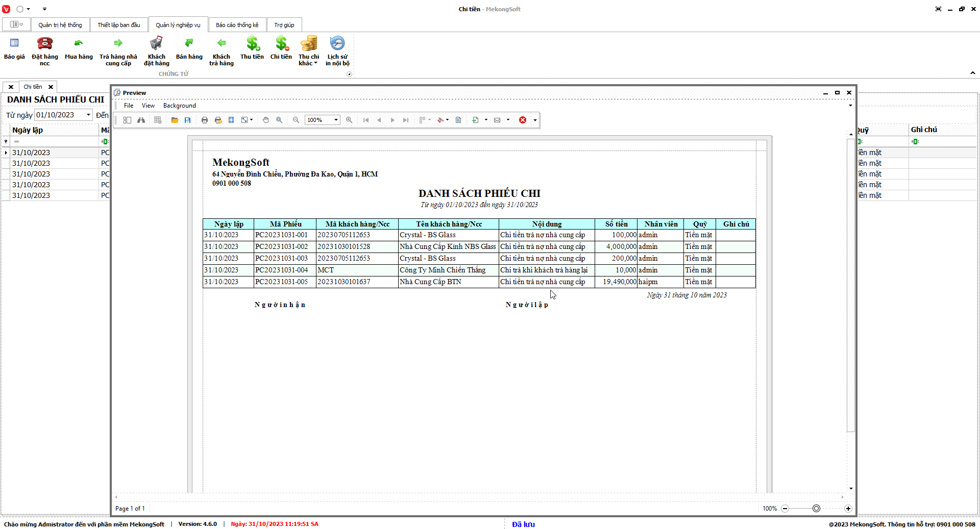Click the red Close Preview icon
The image size is (980, 529).
pos(523,120)
